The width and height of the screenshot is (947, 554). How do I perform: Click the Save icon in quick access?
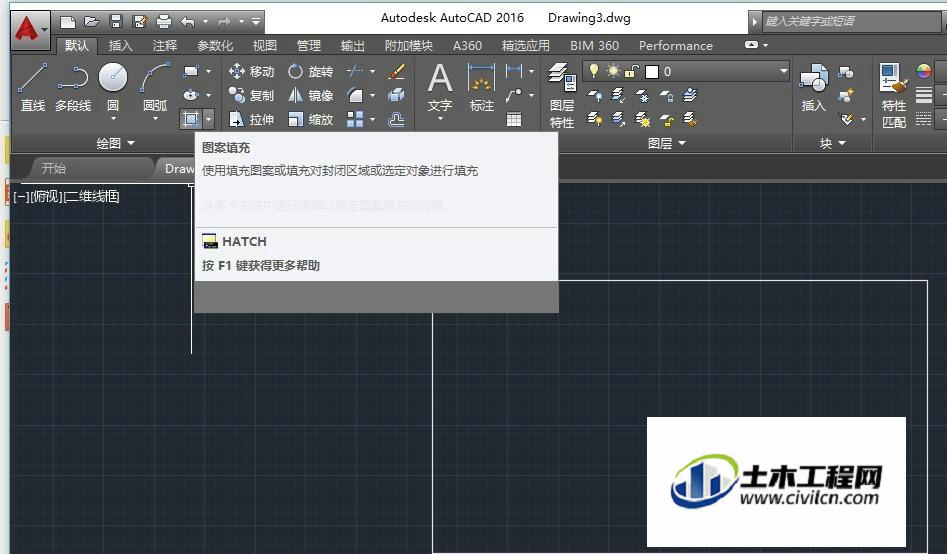tap(116, 22)
